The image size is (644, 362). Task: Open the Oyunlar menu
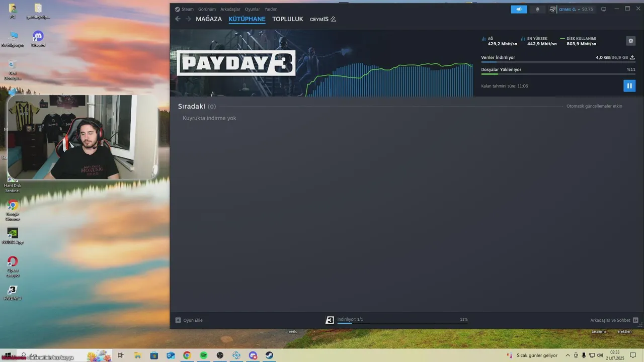252,9
